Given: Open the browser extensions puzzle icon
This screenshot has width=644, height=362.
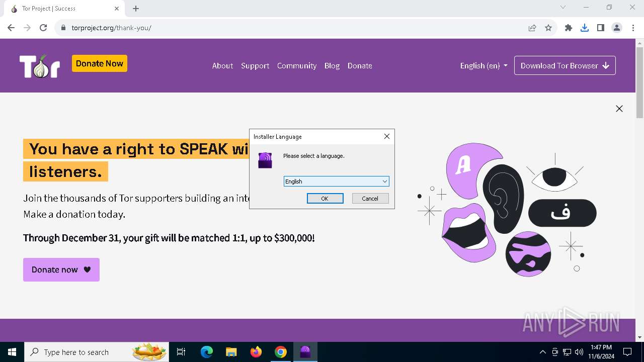Looking at the screenshot, I should click(569, 28).
